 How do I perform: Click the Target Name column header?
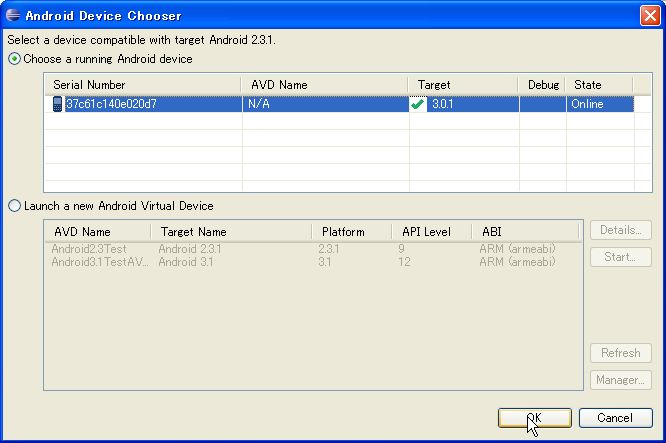(x=231, y=232)
